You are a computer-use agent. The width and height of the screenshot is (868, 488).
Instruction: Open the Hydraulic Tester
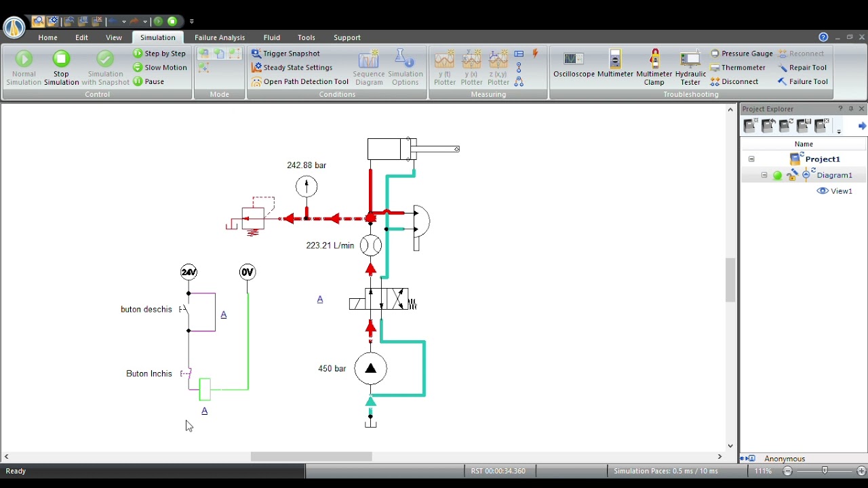coord(690,68)
